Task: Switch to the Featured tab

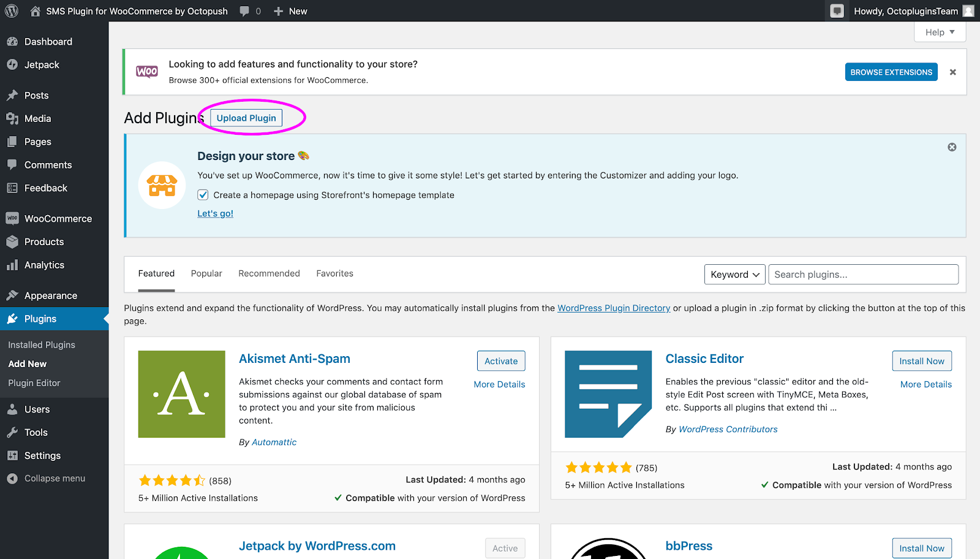Action: (x=156, y=273)
